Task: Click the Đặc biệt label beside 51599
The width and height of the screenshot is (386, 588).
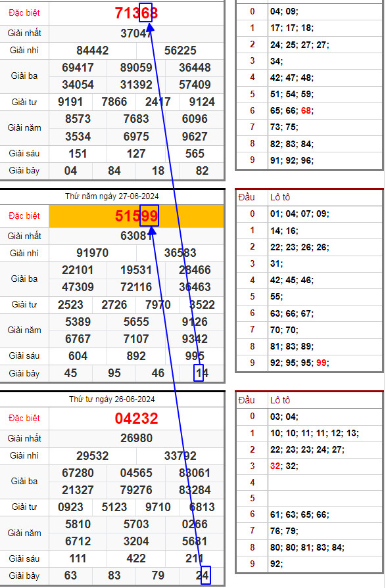Action: point(24,216)
